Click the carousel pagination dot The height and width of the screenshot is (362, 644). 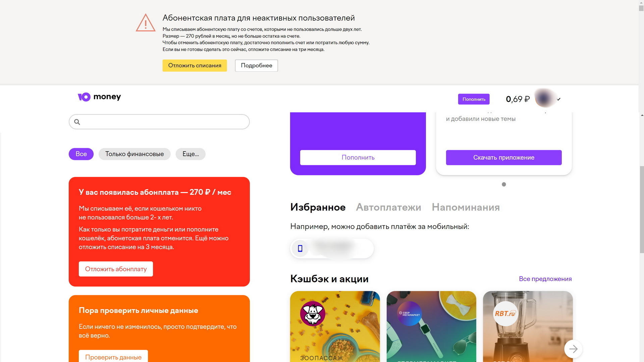pyautogui.click(x=504, y=184)
